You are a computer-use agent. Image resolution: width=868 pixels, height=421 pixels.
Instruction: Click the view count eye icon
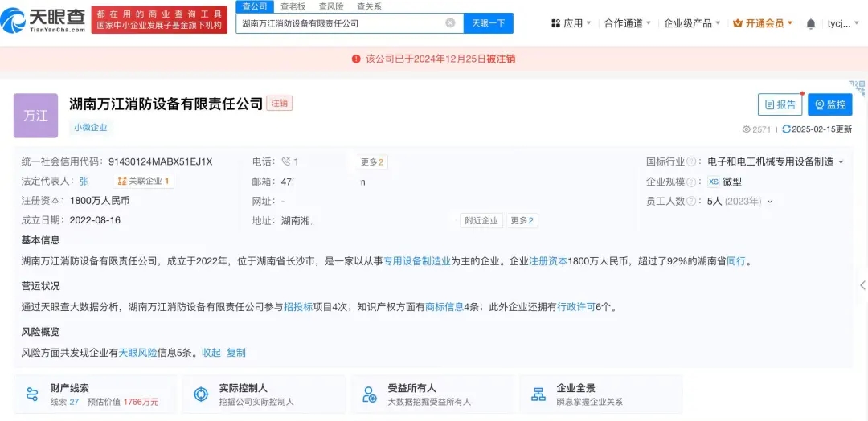pos(746,129)
